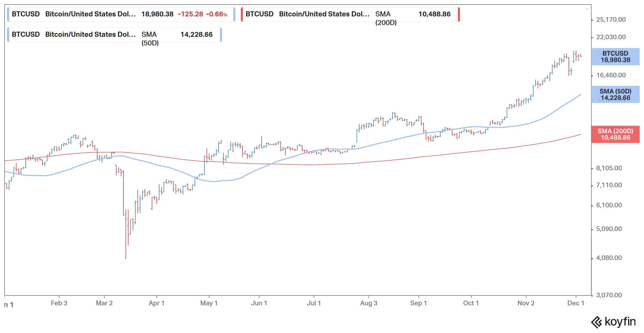
Task: Click the May 1 date axis label
Action: click(x=209, y=303)
